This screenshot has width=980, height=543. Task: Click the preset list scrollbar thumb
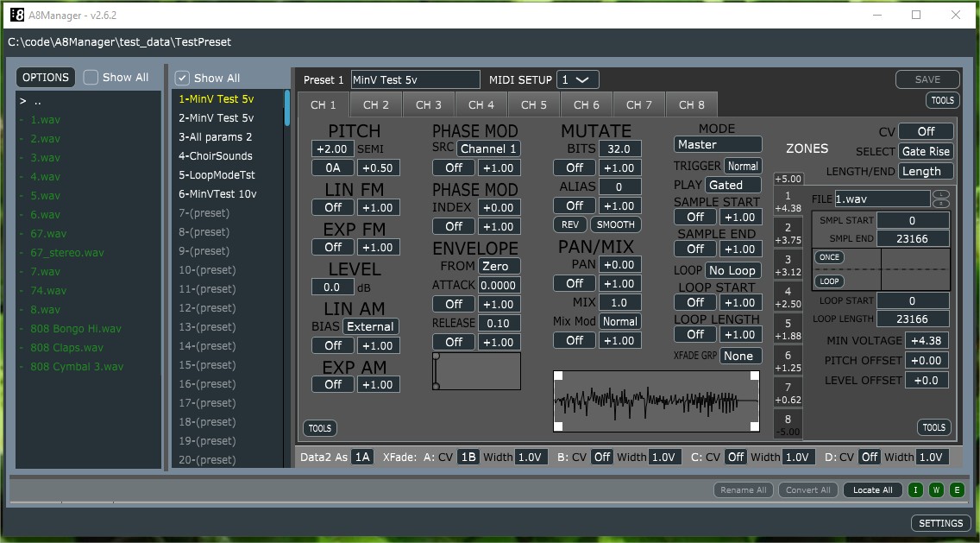(287, 110)
